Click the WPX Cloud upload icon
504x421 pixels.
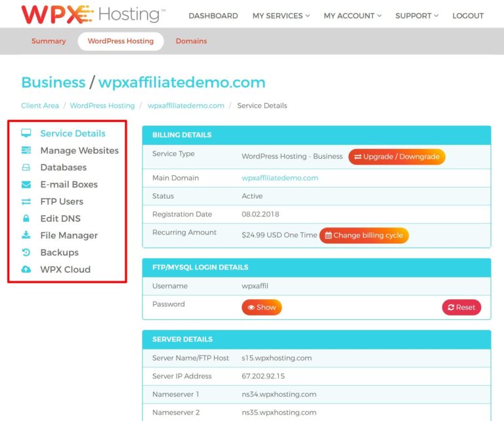26,269
